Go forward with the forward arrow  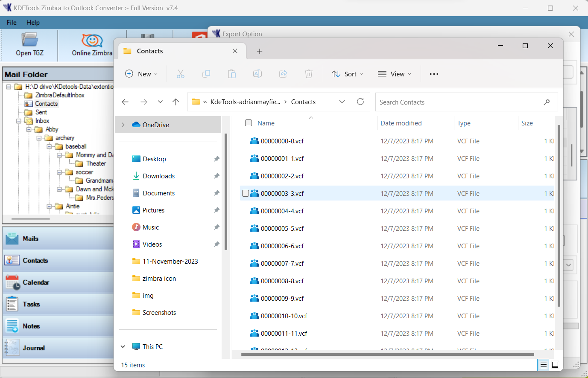point(144,102)
